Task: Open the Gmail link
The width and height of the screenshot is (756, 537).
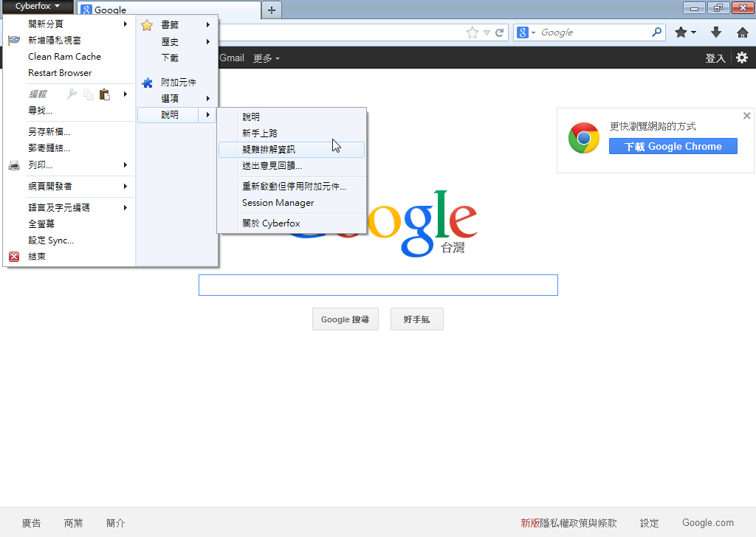Action: pyautogui.click(x=232, y=58)
